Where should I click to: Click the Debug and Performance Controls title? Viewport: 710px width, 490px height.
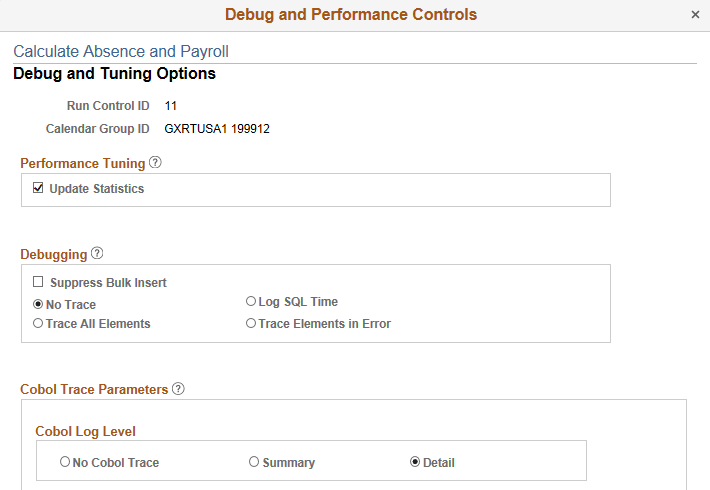point(351,15)
